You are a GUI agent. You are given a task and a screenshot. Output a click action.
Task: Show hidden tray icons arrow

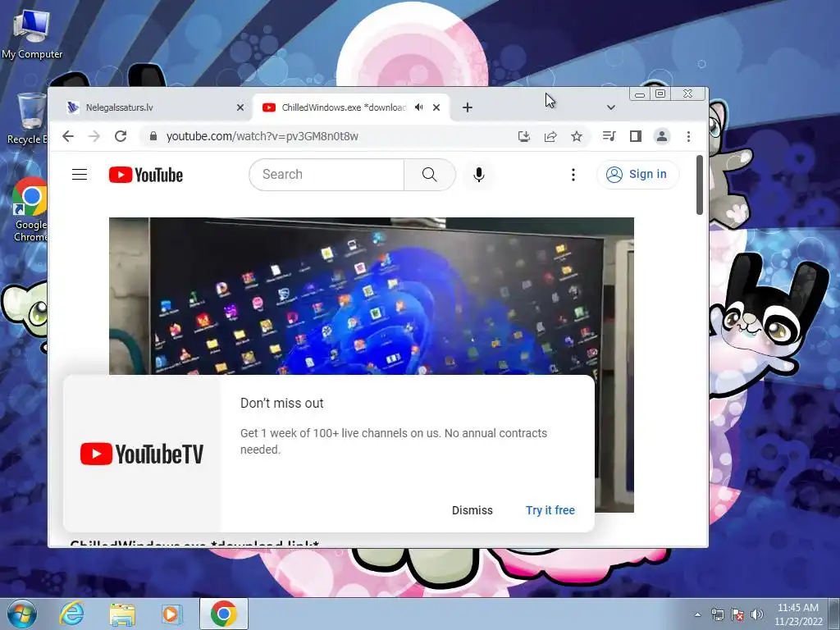coord(697,614)
